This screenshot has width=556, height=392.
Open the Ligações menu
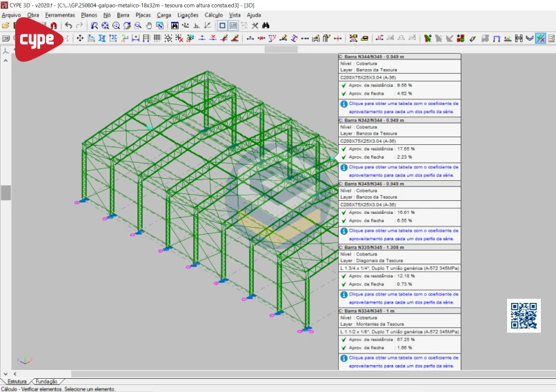coord(188,14)
